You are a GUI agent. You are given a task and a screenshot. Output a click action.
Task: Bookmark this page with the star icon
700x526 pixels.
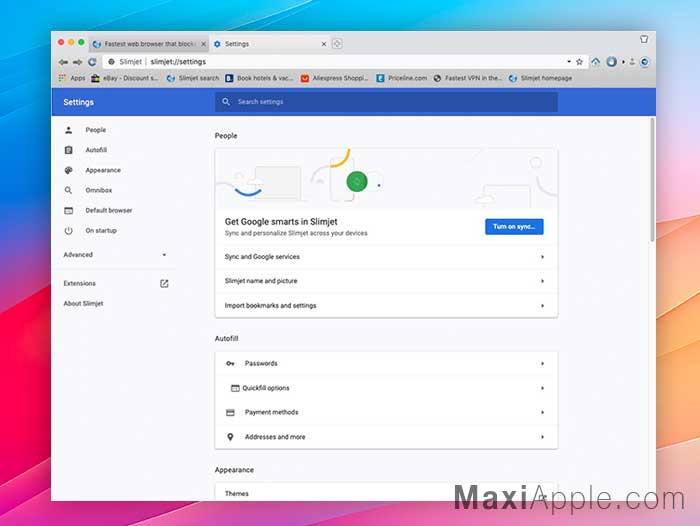(579, 62)
